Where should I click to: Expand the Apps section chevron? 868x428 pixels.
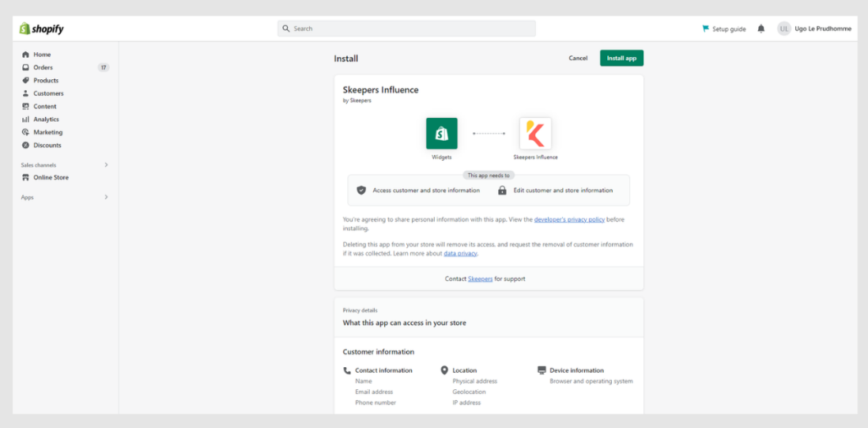click(x=106, y=197)
